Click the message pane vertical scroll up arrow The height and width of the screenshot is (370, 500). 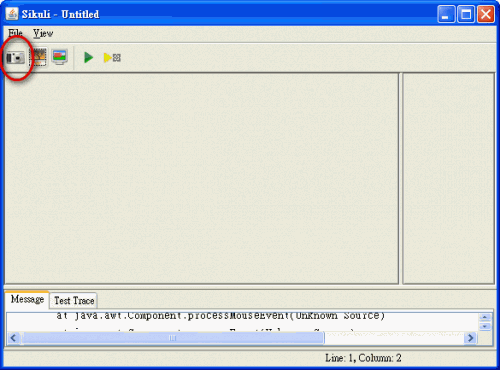[x=485, y=317]
